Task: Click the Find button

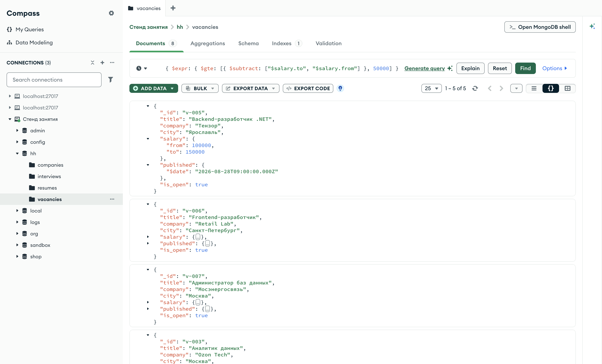Action: pos(525,68)
